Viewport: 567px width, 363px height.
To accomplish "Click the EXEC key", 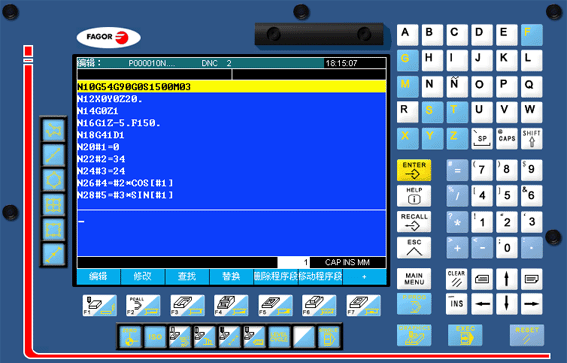I will 465,335.
